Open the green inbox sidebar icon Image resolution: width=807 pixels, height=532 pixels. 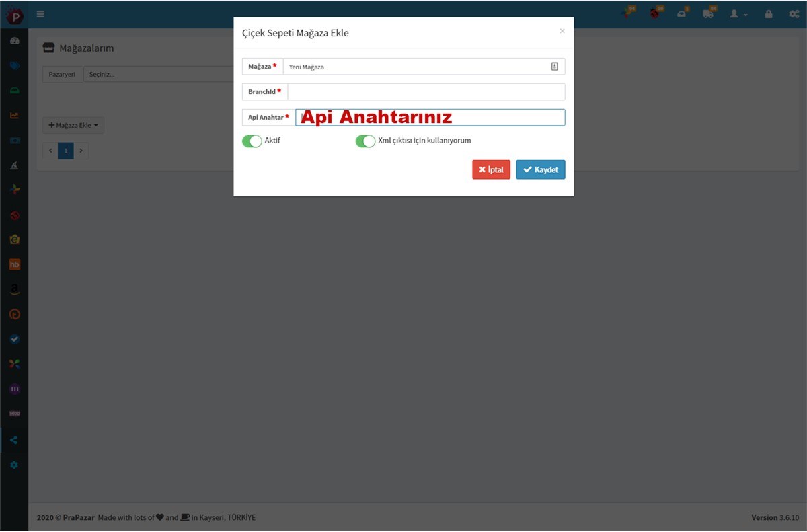click(x=14, y=91)
